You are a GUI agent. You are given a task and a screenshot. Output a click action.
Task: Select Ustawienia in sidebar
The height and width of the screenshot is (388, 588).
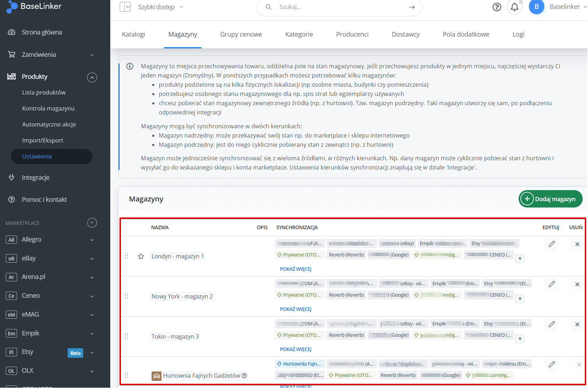coord(52,156)
